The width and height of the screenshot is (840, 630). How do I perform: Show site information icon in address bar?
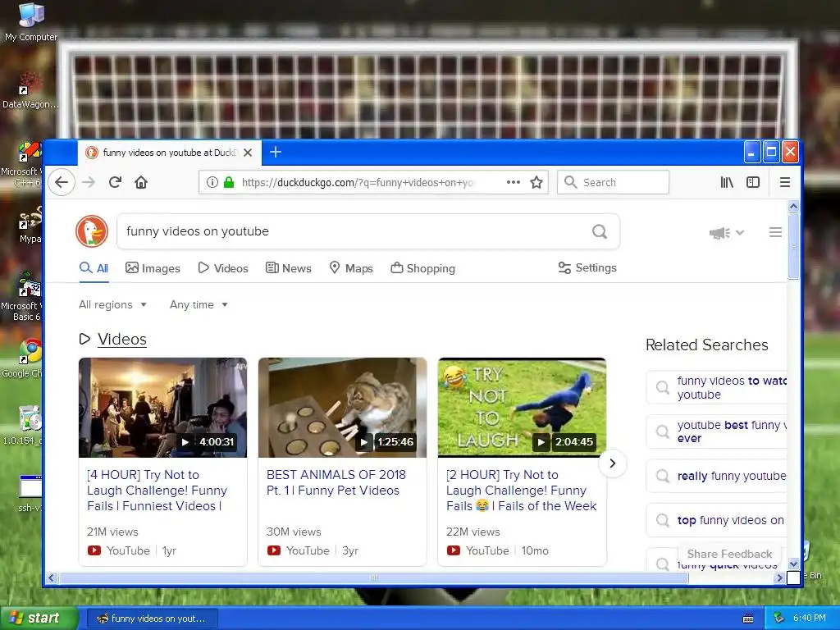(x=212, y=182)
